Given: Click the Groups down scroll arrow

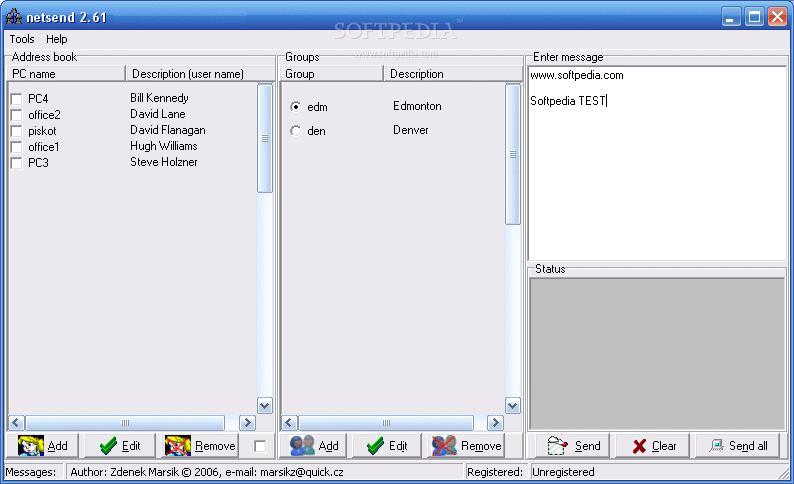Looking at the screenshot, I should pyautogui.click(x=513, y=406).
